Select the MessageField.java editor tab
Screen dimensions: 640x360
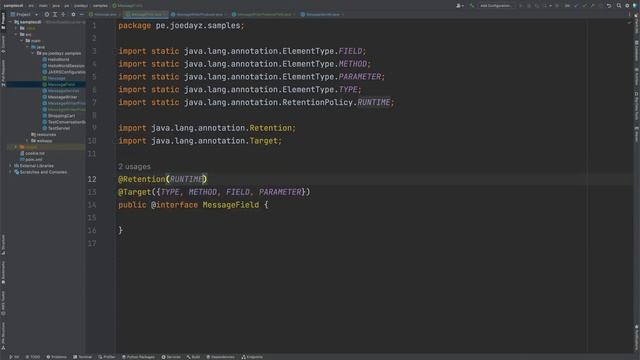[146, 14]
